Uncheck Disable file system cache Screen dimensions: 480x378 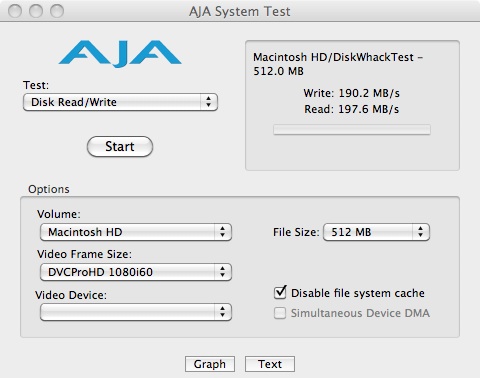pos(280,293)
